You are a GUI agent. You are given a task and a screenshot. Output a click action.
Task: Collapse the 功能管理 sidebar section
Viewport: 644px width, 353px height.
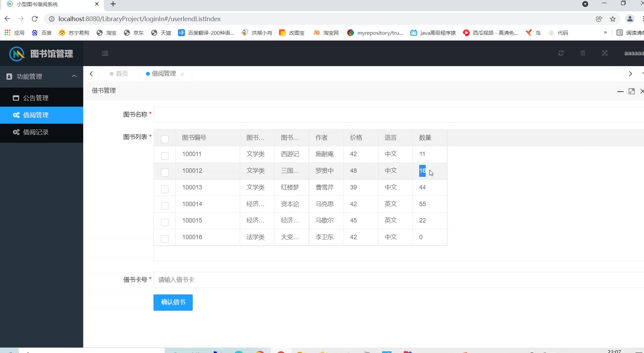click(74, 76)
